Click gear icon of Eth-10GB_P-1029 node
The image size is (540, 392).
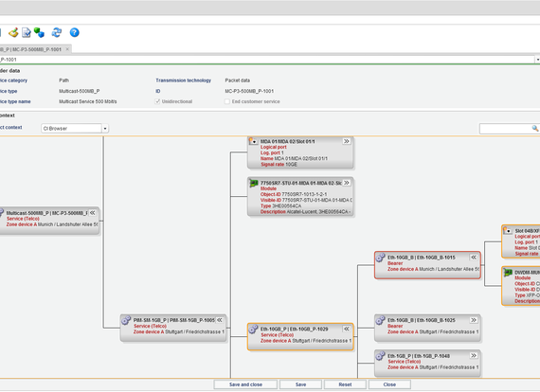coord(253,330)
